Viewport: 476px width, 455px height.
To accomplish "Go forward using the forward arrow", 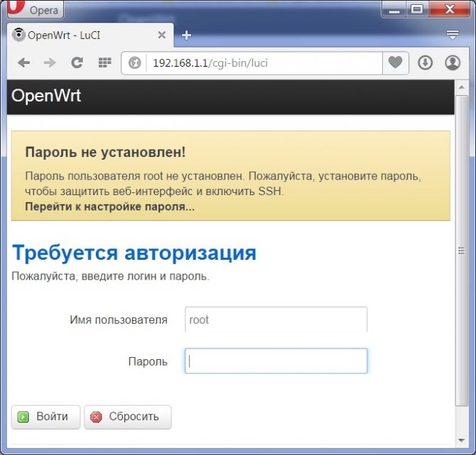I will click(x=50, y=62).
